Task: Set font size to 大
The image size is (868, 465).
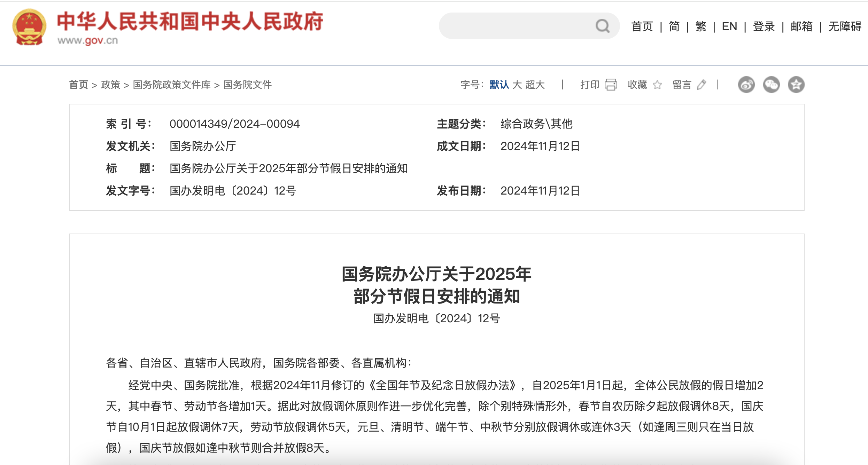Action: (x=517, y=85)
